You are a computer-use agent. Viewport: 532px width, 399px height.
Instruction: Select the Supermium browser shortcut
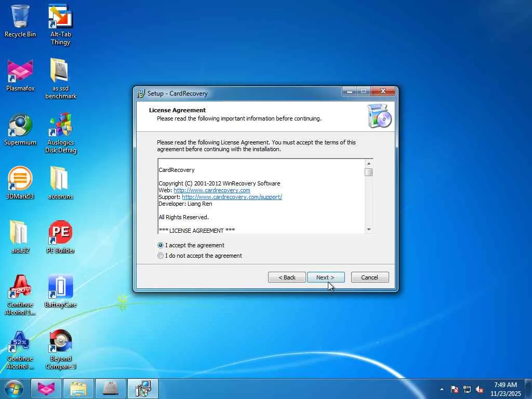pos(20,129)
